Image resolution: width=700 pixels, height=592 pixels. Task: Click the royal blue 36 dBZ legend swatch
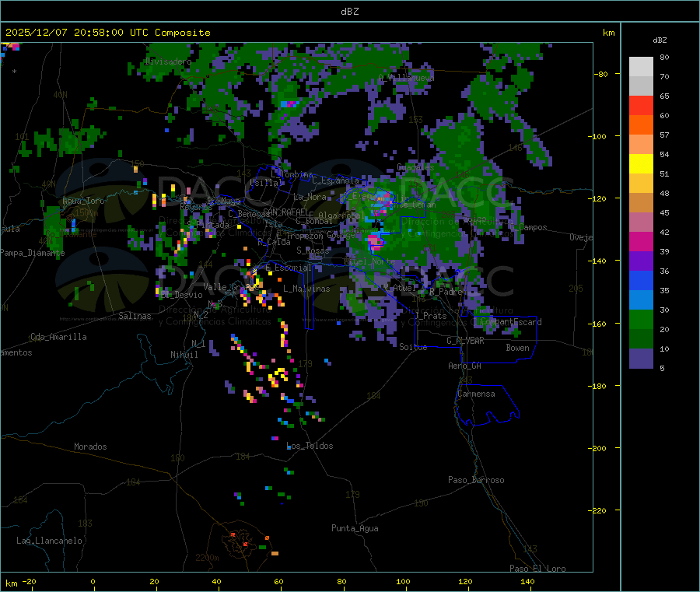(641, 280)
